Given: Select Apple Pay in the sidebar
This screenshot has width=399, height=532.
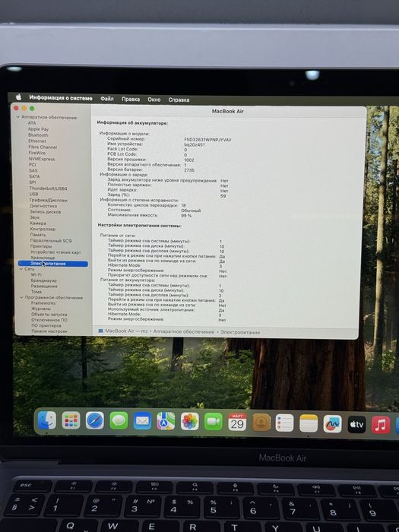Looking at the screenshot, I should [x=38, y=129].
